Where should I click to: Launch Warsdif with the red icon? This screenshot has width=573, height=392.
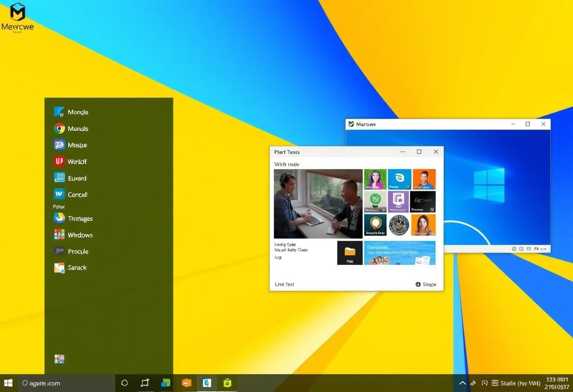71,162
